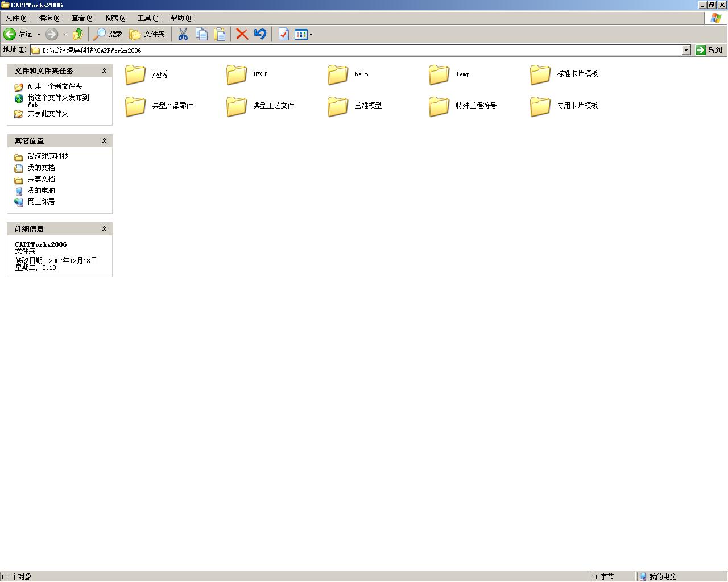
Task: Select the help folder icon
Action: tap(338, 74)
